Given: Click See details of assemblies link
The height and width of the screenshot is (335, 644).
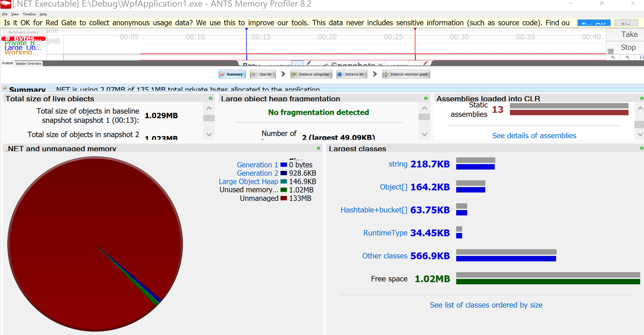Looking at the screenshot, I should pyautogui.click(x=534, y=135).
